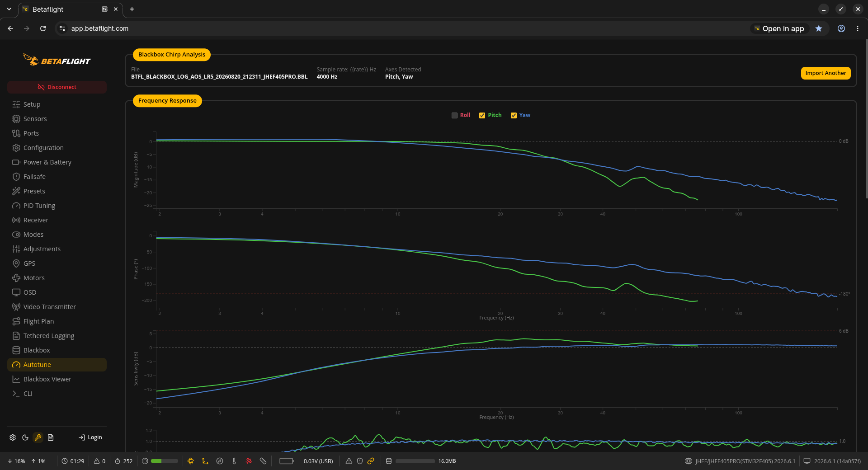
Task: Open the Setup tab
Action: (x=57, y=104)
